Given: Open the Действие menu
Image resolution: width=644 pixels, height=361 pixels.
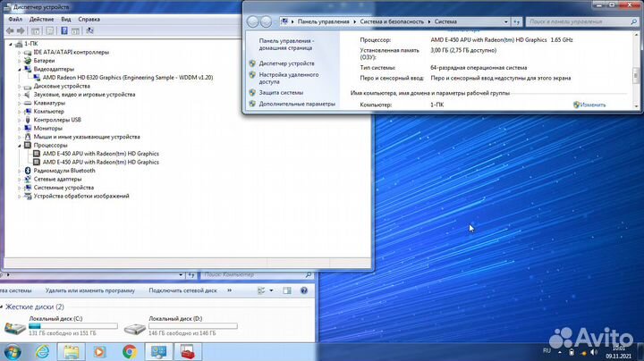Looking at the screenshot, I should (41, 19).
